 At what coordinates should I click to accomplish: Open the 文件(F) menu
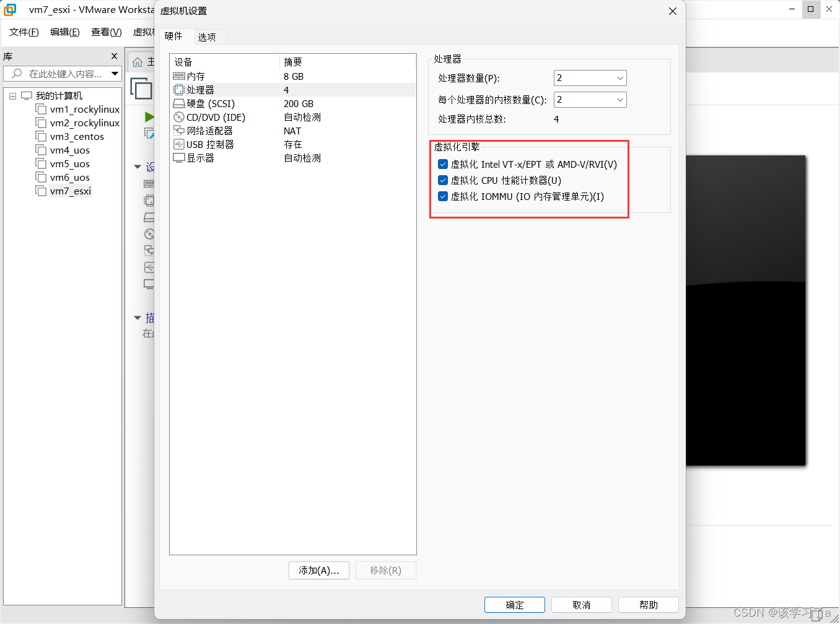tap(24, 32)
